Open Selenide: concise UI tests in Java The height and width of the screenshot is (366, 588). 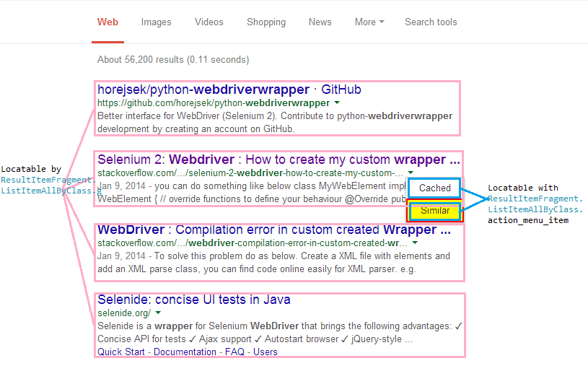tap(194, 300)
